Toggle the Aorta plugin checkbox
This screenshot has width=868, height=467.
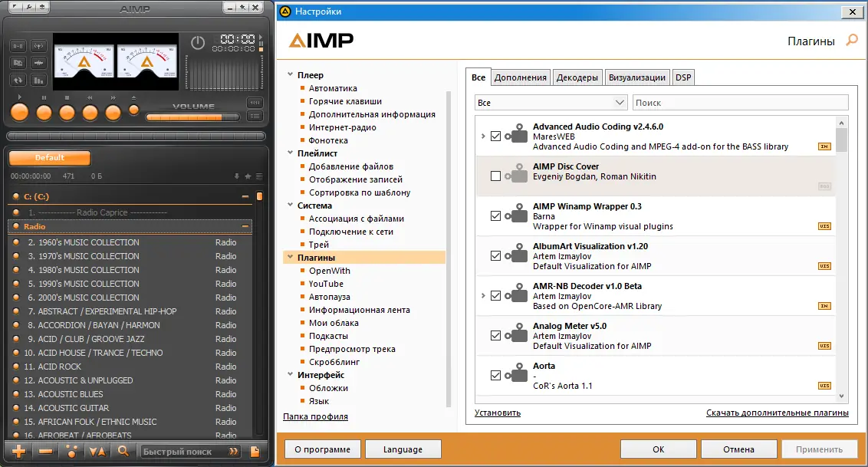495,375
